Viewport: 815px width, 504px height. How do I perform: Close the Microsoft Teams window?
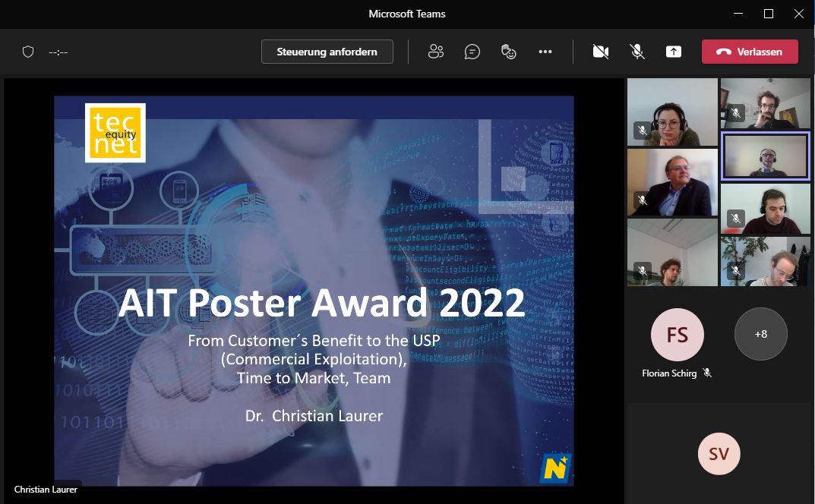pos(799,14)
